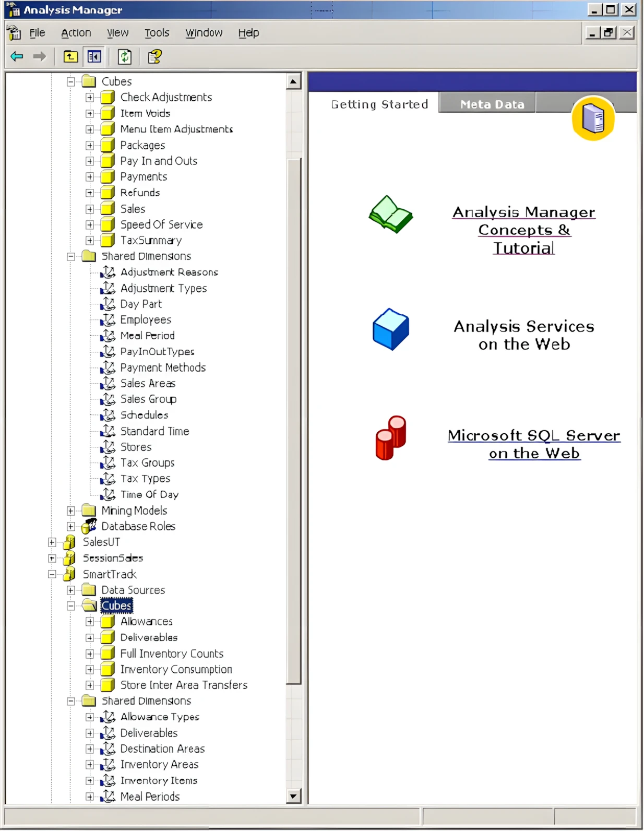Switch to the Meta Data tab

pyautogui.click(x=492, y=104)
